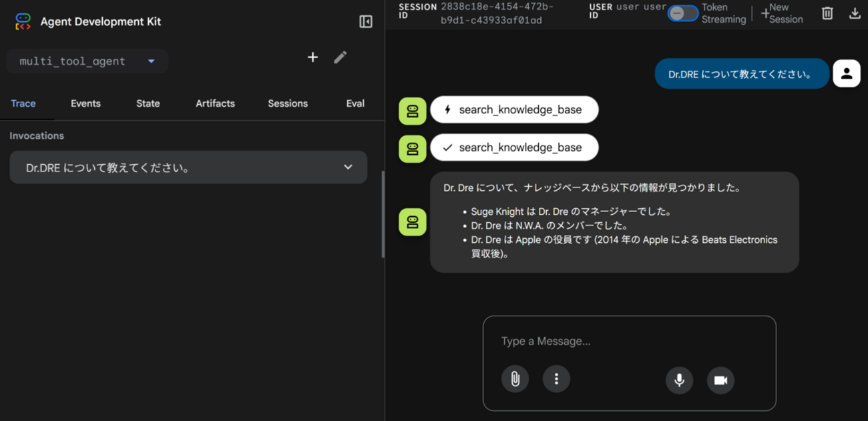Collapse the side panel with the panel toggle icon
868x421 pixels.
[x=366, y=22]
